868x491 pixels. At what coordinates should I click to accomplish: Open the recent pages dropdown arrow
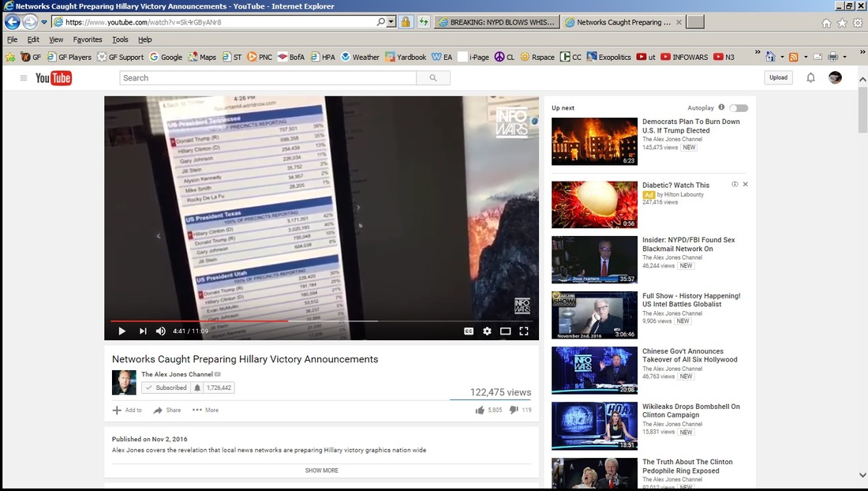43,23
